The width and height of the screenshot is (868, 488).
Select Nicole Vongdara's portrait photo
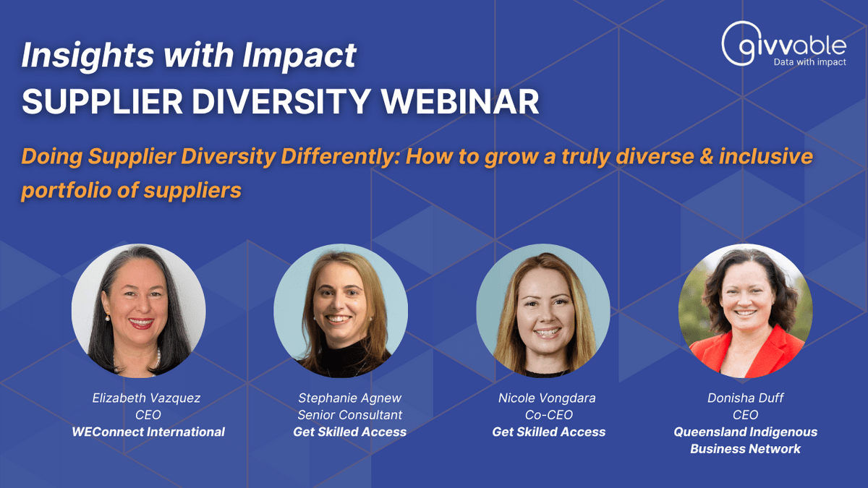[x=543, y=310]
